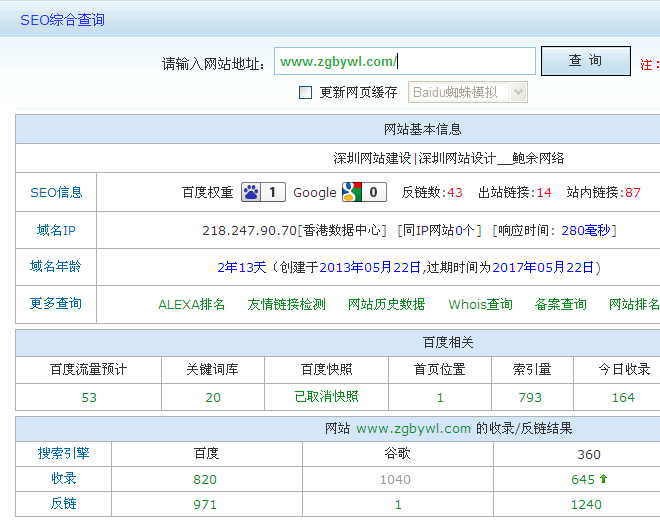Click the 搜索引擎 column label

pyautogui.click(x=64, y=453)
